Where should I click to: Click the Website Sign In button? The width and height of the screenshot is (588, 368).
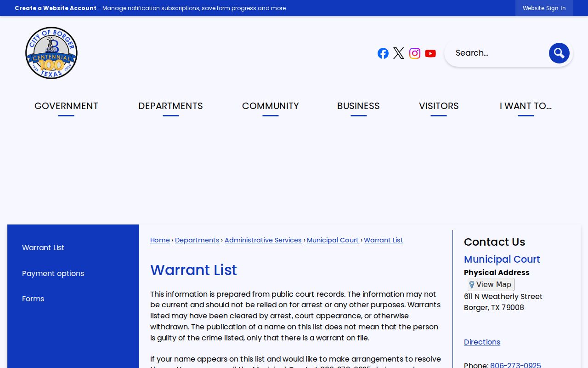pyautogui.click(x=544, y=8)
